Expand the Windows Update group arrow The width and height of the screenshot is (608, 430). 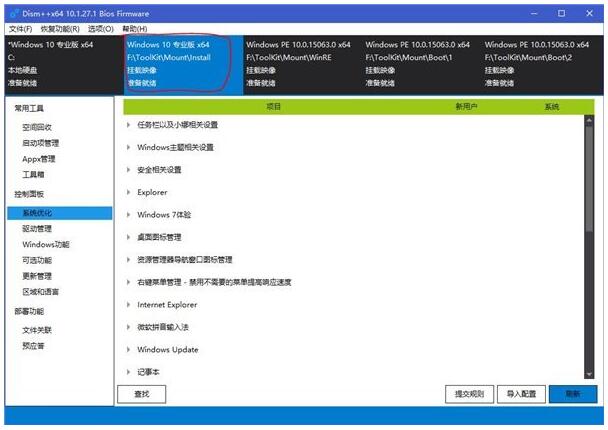(128, 350)
